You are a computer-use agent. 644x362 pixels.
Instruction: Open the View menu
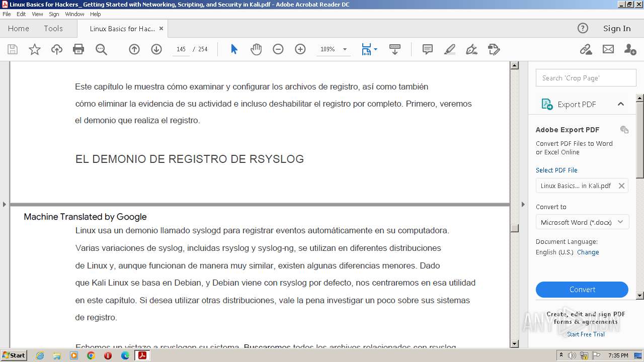(x=37, y=14)
